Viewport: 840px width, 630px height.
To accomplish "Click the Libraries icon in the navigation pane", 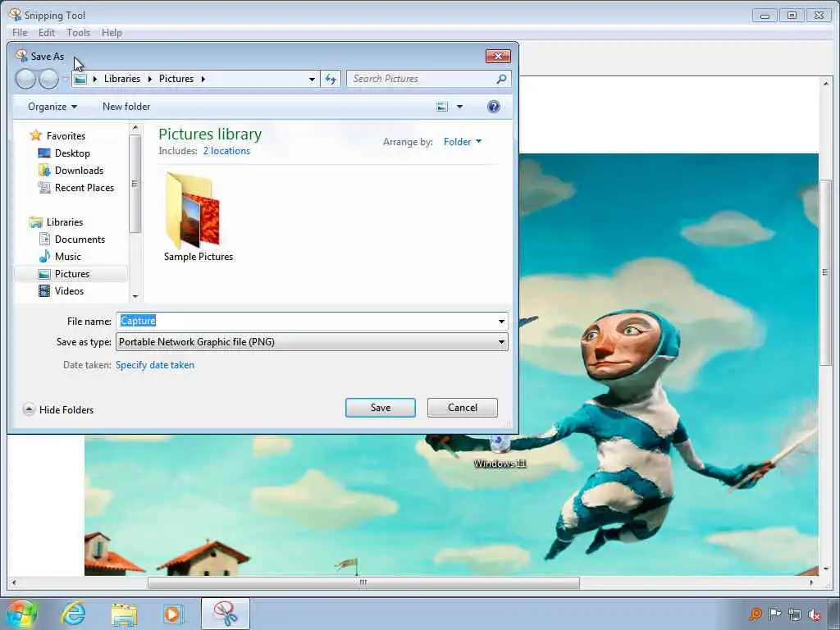I will [36, 221].
